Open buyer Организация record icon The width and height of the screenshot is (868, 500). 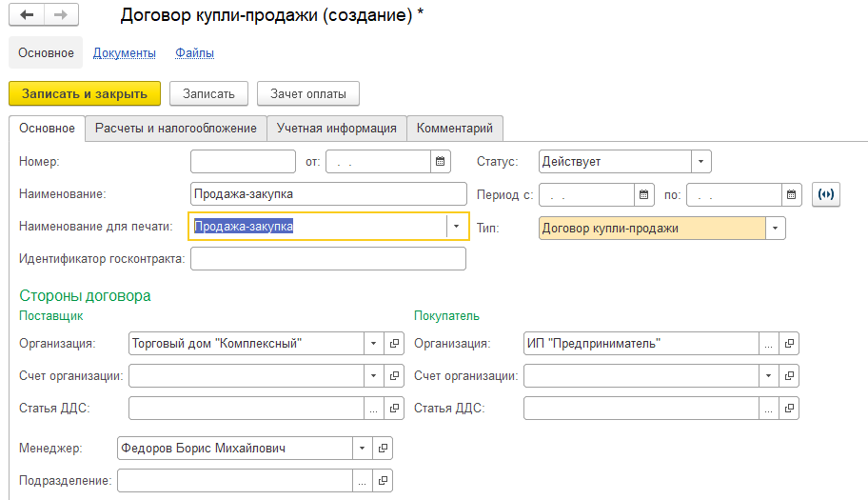[789, 343]
